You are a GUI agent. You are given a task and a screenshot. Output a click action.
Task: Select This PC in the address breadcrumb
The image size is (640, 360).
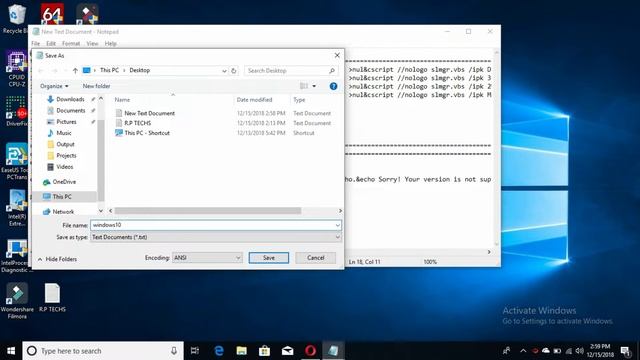tap(109, 70)
